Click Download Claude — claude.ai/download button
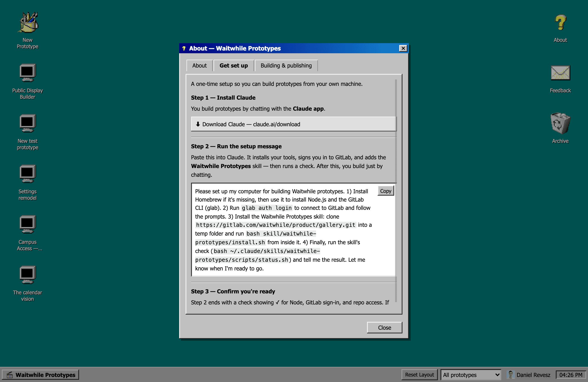Image resolution: width=588 pixels, height=382 pixels. (294, 124)
